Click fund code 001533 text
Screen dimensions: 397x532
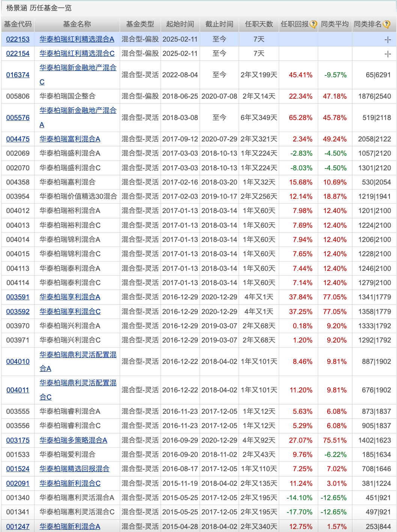pyautogui.click(x=18, y=454)
